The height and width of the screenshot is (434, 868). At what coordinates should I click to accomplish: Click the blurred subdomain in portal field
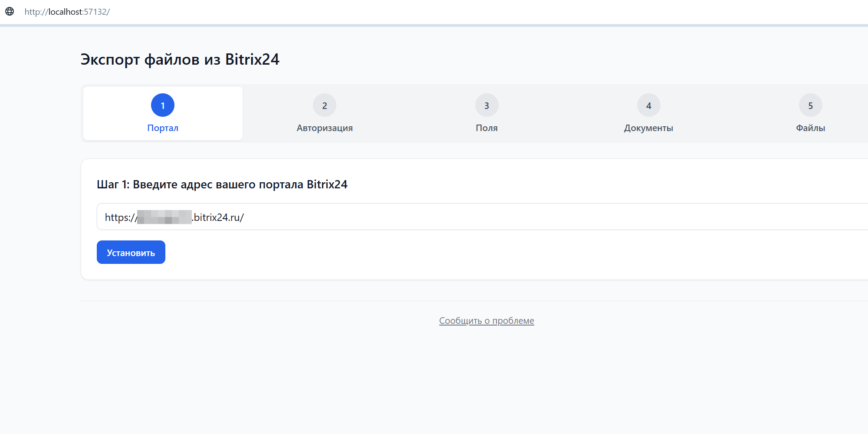pyautogui.click(x=164, y=217)
